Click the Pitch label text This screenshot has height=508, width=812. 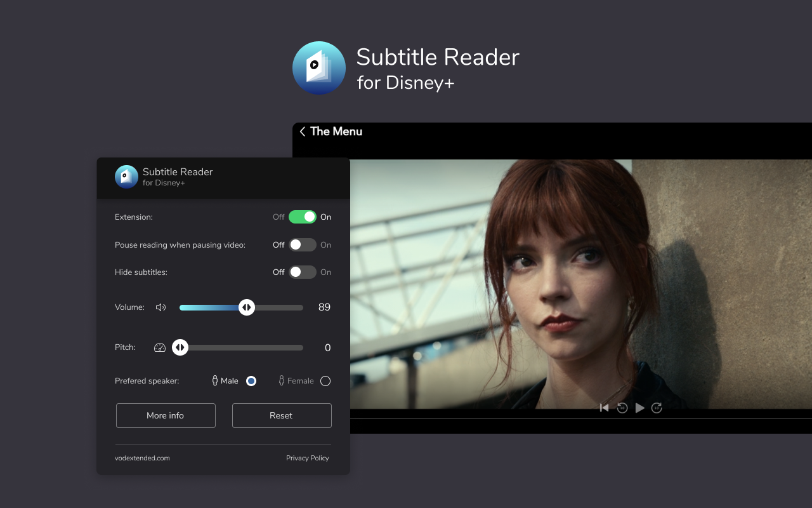point(125,347)
